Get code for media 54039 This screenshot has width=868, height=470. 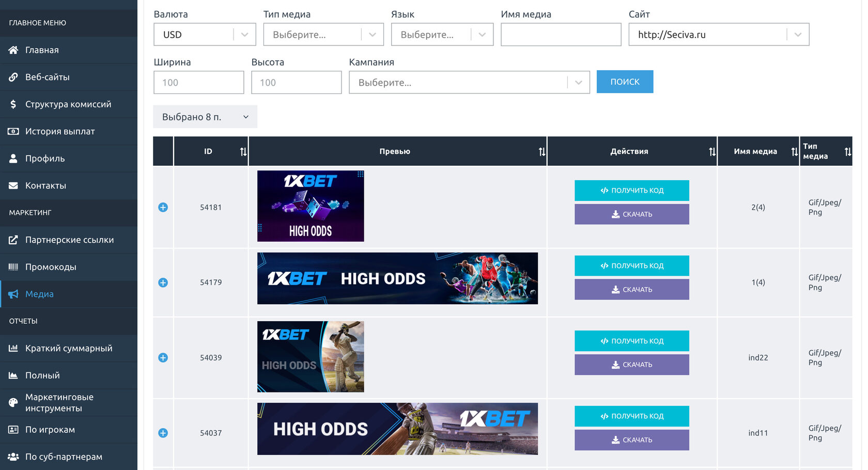coord(631,341)
